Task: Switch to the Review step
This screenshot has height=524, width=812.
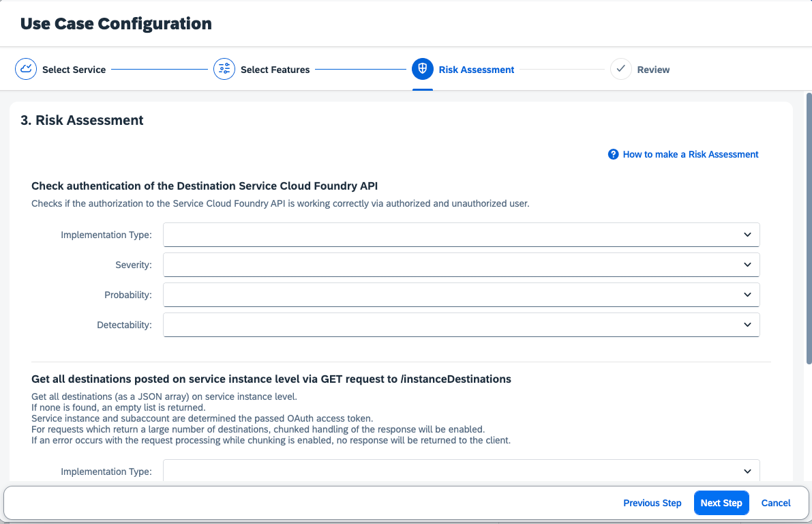Action: pos(652,69)
